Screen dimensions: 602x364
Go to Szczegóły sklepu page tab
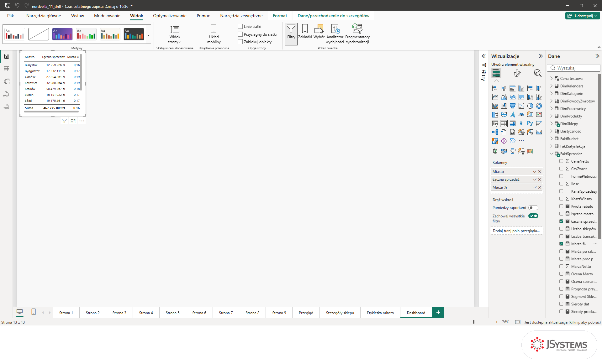coord(340,313)
